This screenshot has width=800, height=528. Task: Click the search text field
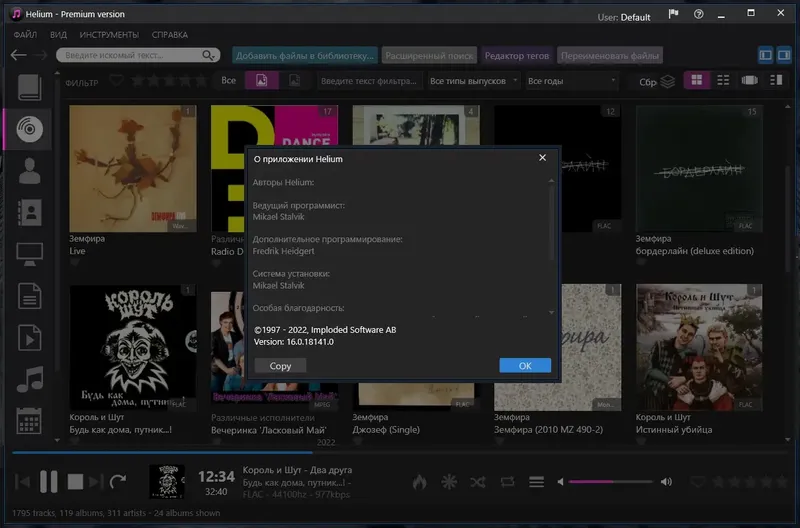[132, 55]
